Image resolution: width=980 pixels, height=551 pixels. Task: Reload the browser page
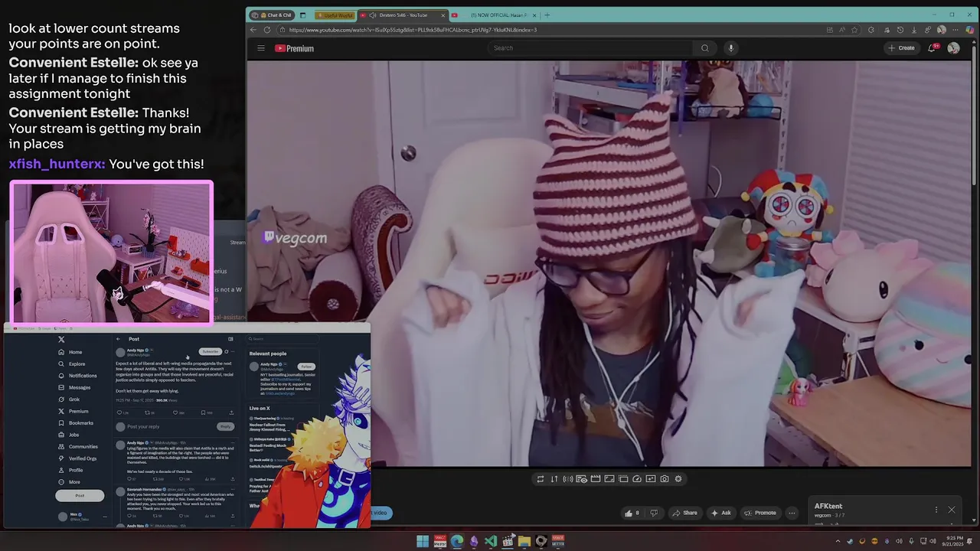267,30
